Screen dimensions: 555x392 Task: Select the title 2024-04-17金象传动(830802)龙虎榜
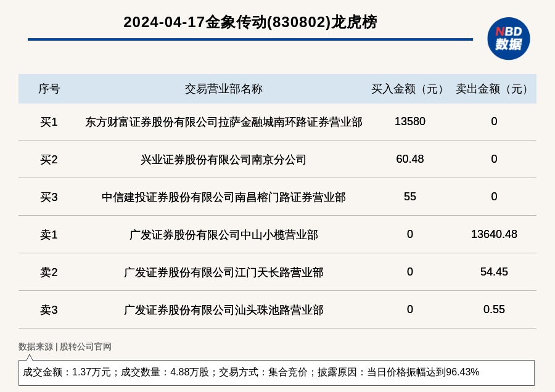[250, 22]
